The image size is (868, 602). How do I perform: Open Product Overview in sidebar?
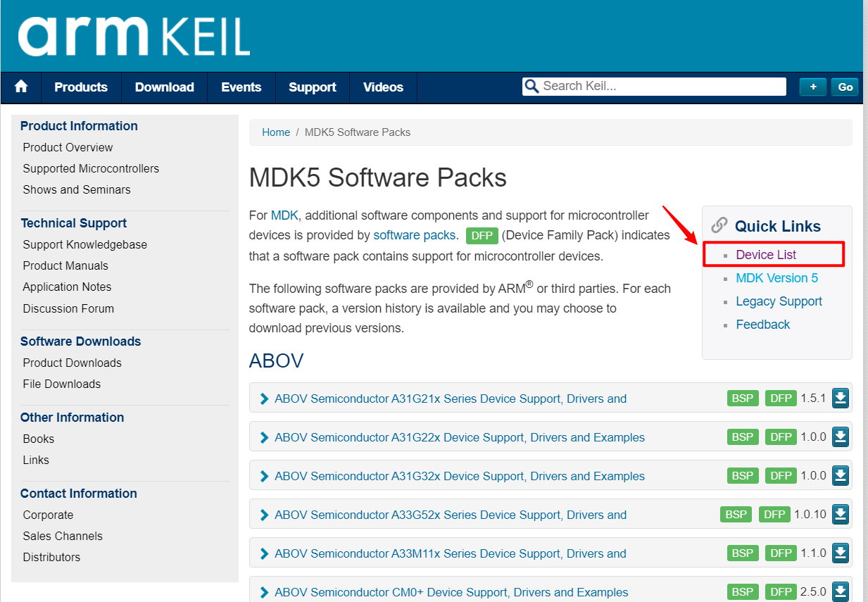[x=68, y=147]
